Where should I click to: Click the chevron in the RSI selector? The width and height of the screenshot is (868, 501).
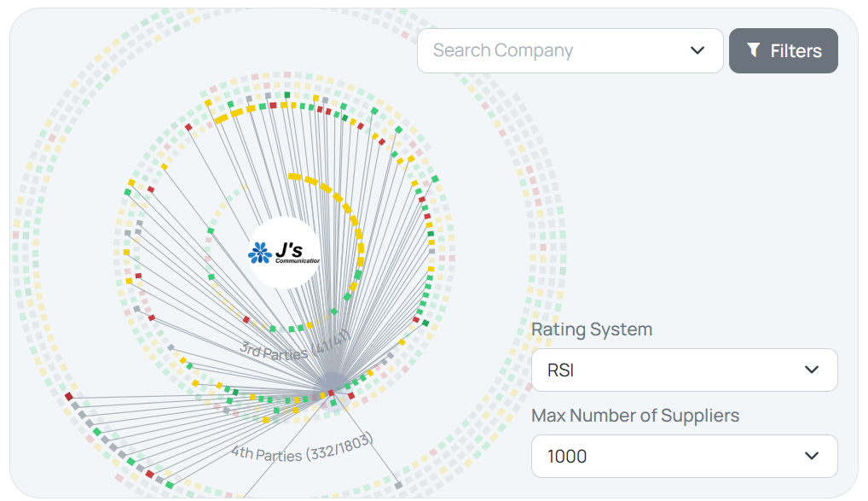pos(811,370)
